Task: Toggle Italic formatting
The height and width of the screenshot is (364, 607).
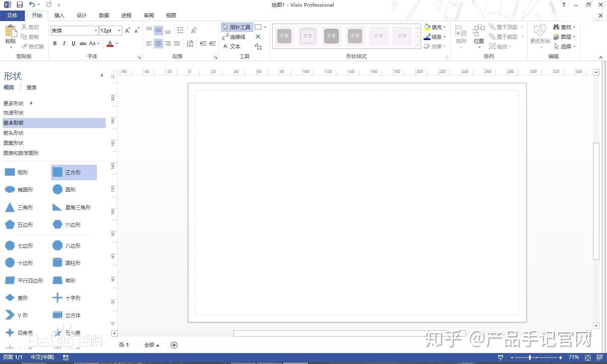Action: pyautogui.click(x=64, y=43)
